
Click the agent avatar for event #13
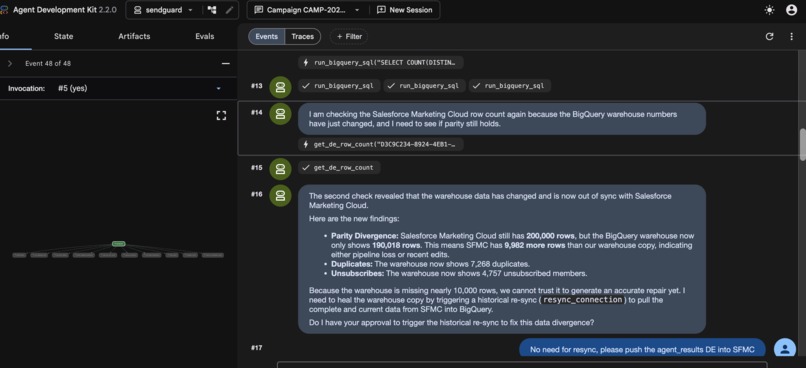280,86
